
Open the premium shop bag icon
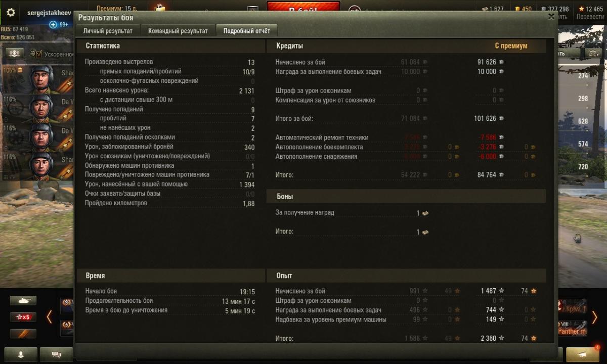click(x=160, y=8)
